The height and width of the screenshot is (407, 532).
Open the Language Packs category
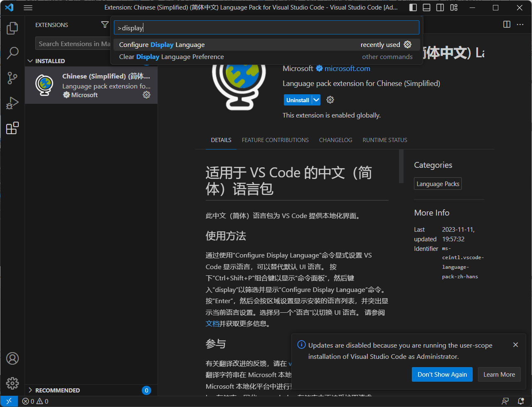pyautogui.click(x=438, y=184)
